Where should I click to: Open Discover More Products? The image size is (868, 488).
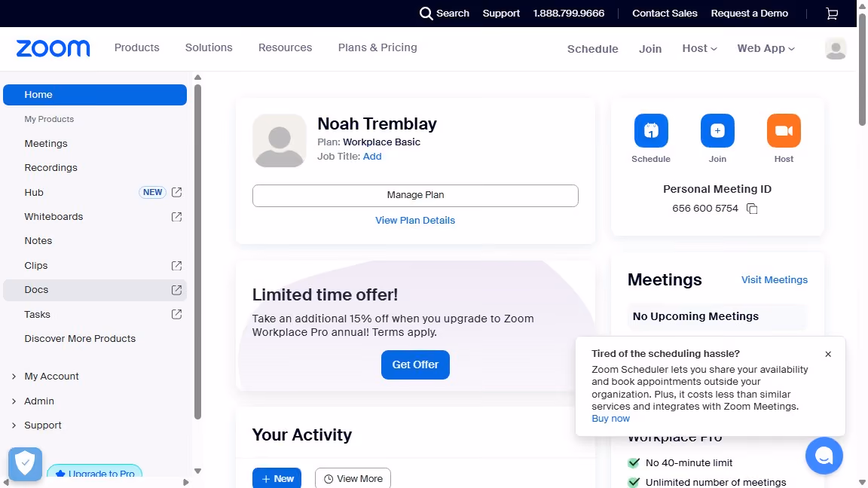[80, 339]
